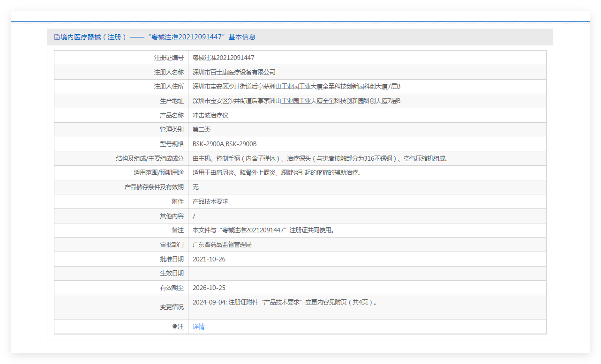Select the approval date 2021-10-26
Viewport: 601px width, 364px height.
click(x=209, y=259)
